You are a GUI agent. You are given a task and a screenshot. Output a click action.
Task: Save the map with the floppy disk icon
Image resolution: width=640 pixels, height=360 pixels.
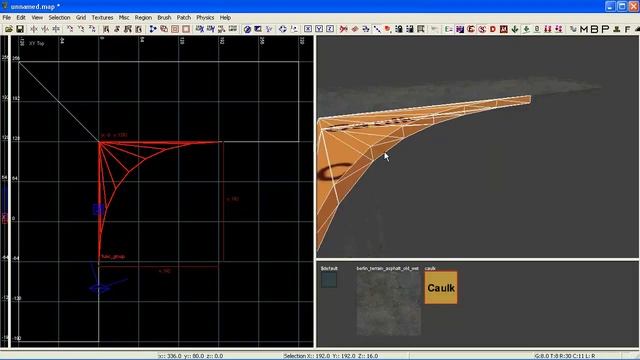19,29
